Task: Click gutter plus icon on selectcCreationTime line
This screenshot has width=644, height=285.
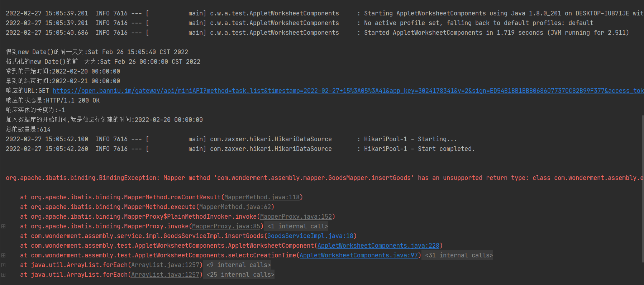Action: [x=3, y=255]
